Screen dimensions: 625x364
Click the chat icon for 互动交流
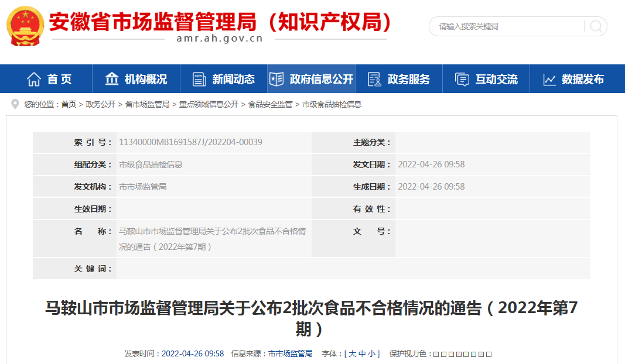[x=462, y=79]
